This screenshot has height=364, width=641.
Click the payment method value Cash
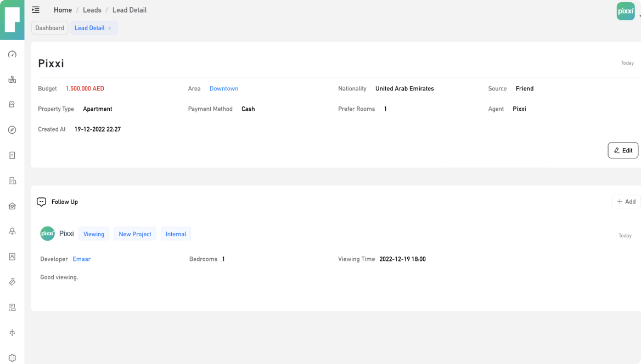[248, 109]
